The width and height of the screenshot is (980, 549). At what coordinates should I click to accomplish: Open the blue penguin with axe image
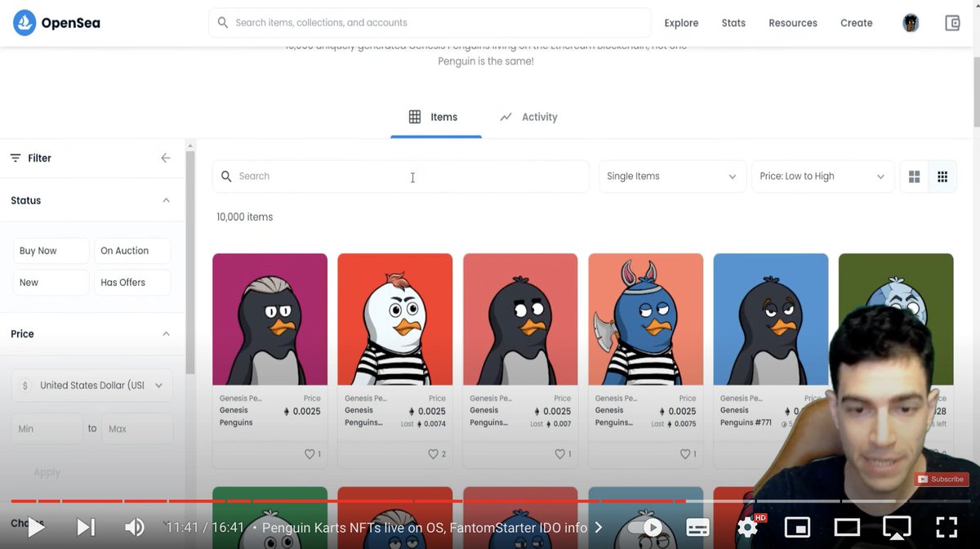645,319
